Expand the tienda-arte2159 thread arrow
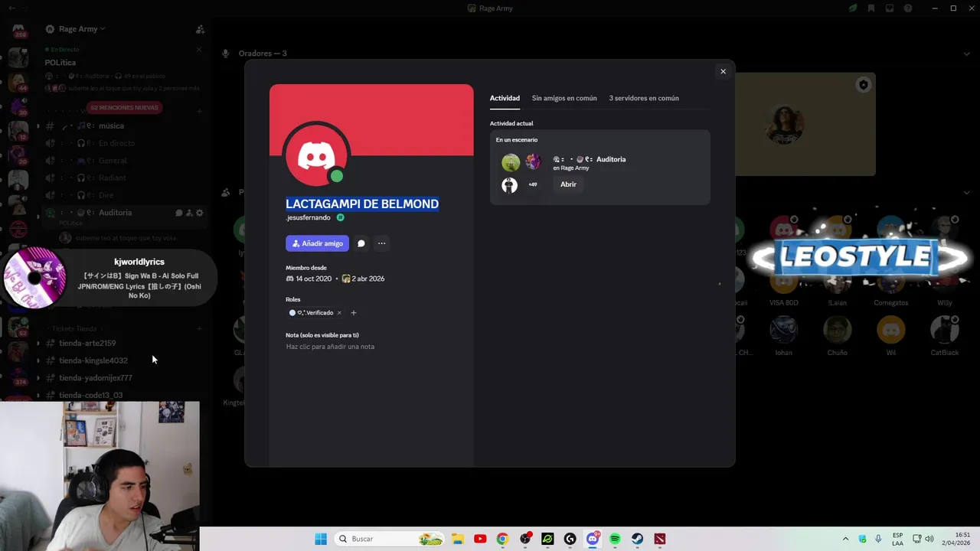Viewport: 980px width, 551px height. coord(38,344)
